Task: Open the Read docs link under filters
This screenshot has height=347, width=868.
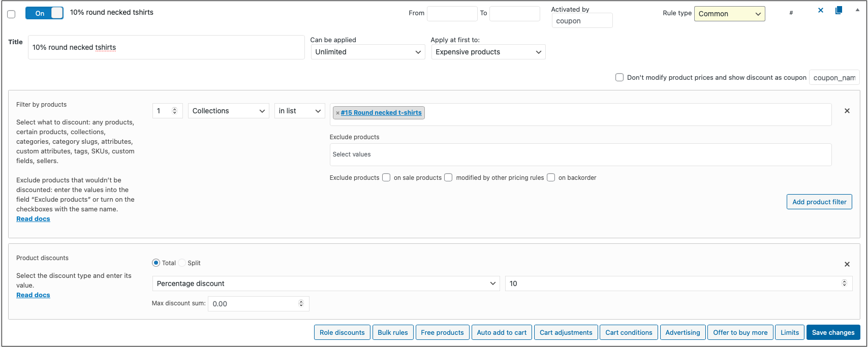Action: click(x=33, y=218)
